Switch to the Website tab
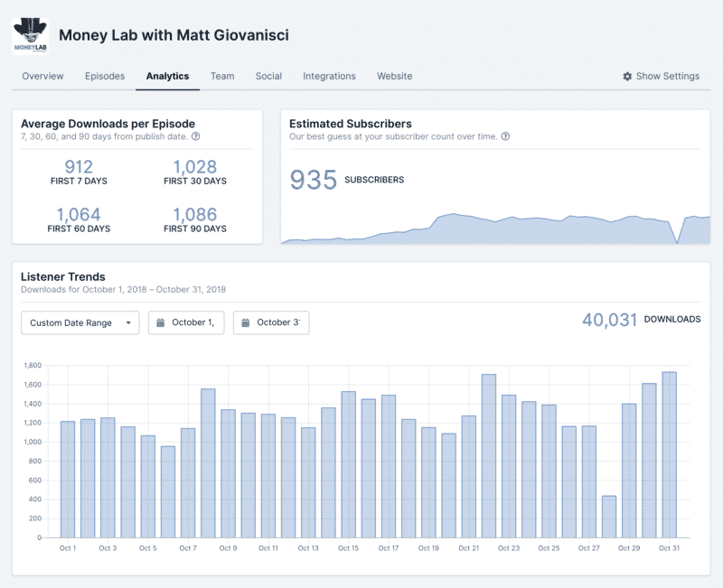 (395, 76)
